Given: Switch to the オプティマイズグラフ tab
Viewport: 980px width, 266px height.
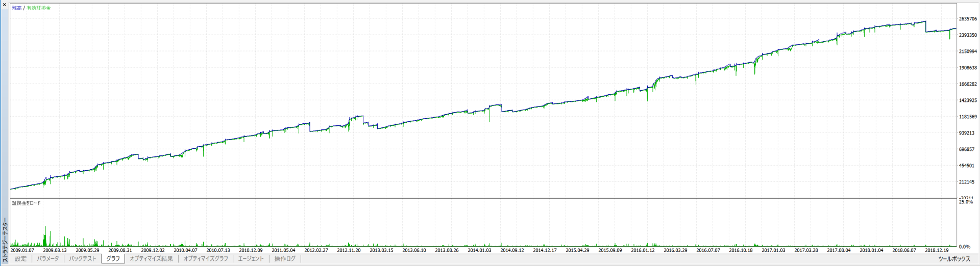Looking at the screenshot, I should [x=205, y=259].
